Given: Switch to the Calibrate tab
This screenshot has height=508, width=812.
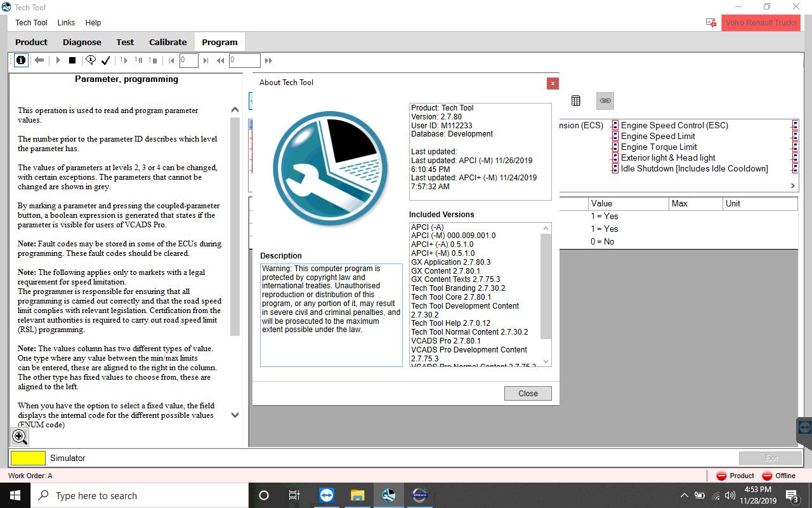Looking at the screenshot, I should [168, 42].
